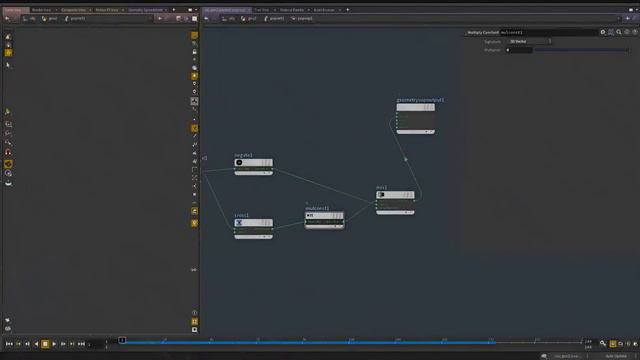Open the Auto Update mode menu
640x360 pixels.
[616, 356]
